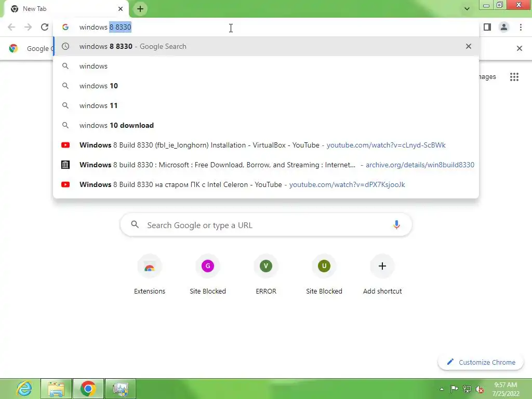
Task: Open the taskbar clock showing 9:57 AM
Action: (506, 389)
